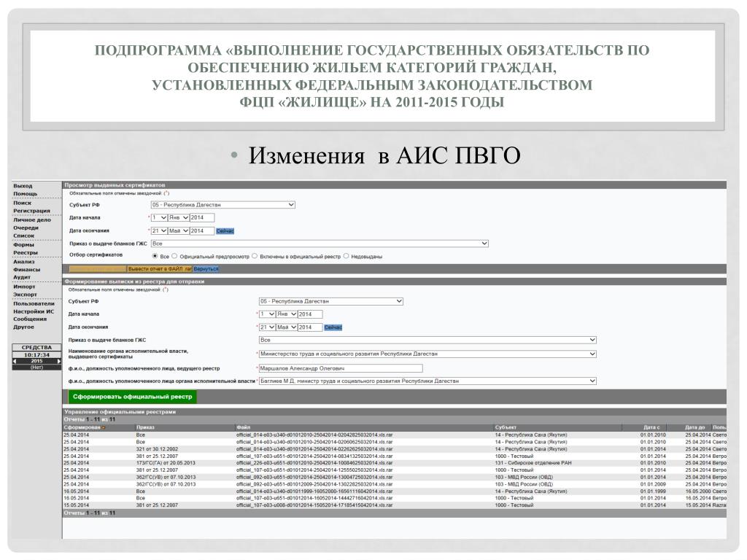Open file official_107-o03-u008 xls.rar

pyautogui.click(x=314, y=505)
